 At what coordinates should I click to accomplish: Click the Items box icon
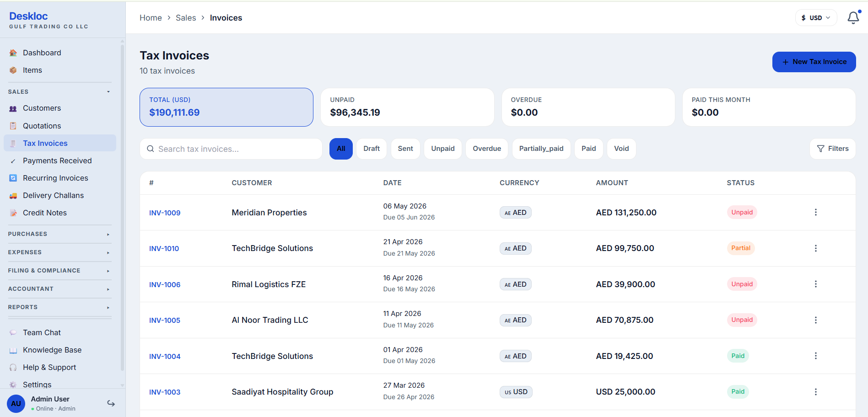click(13, 70)
